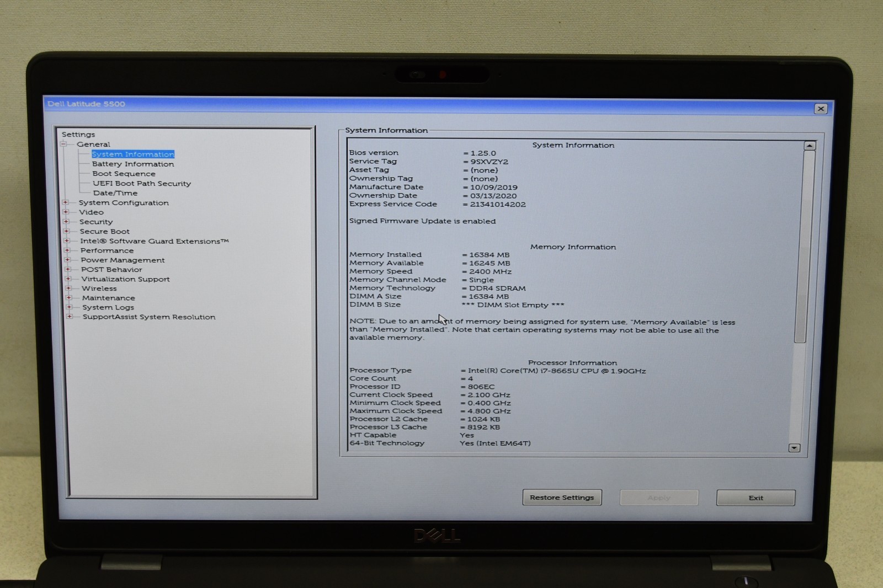Select the System Logs label
Image resolution: width=883 pixels, height=588 pixels.
(108, 307)
